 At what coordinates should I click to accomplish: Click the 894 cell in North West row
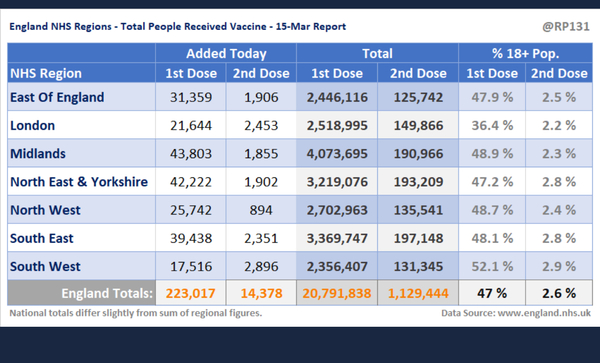point(261,210)
